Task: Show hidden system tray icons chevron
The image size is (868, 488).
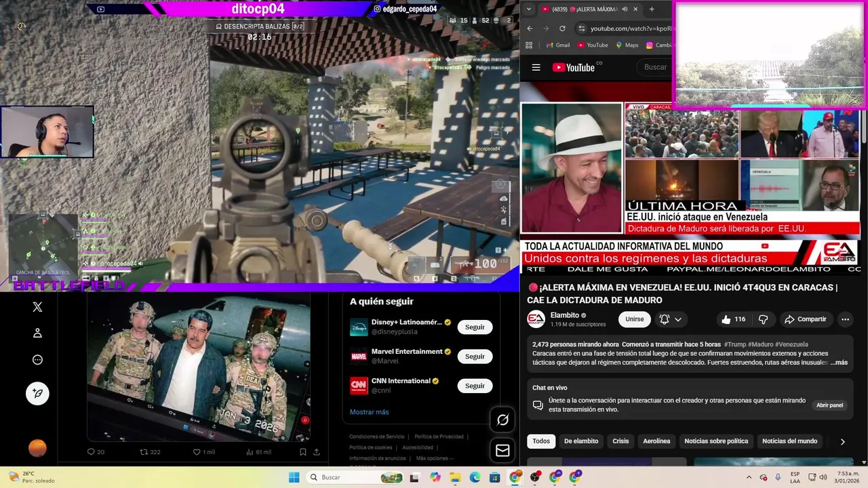Action: 749,477
